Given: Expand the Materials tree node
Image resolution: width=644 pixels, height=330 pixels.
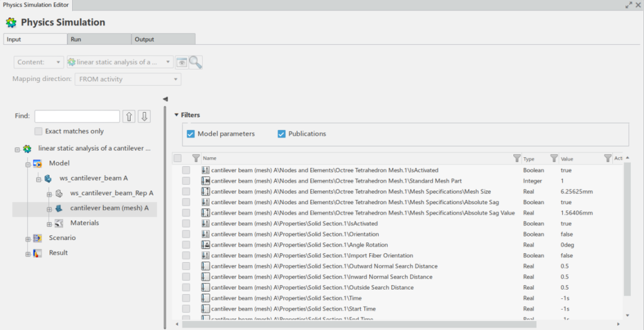Looking at the screenshot, I should (x=49, y=224).
